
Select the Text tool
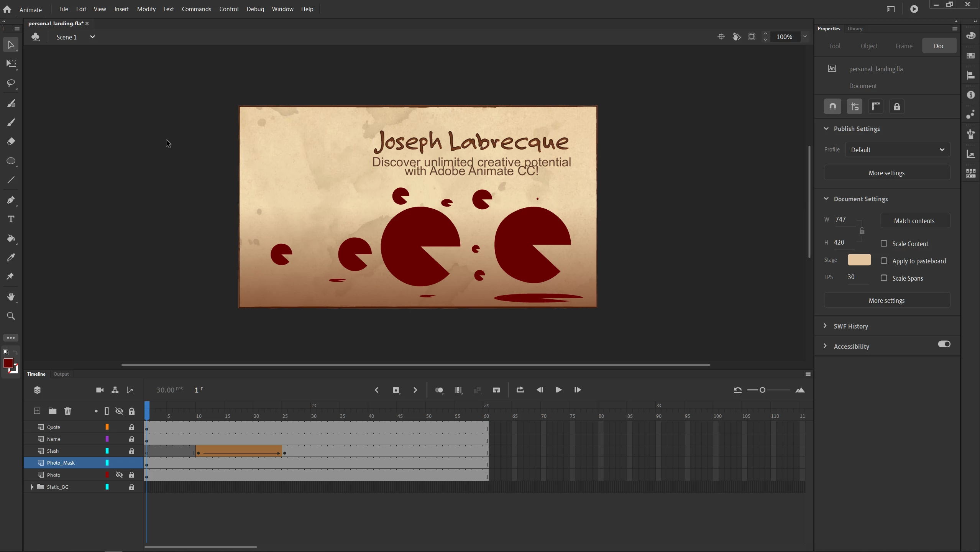point(11,219)
